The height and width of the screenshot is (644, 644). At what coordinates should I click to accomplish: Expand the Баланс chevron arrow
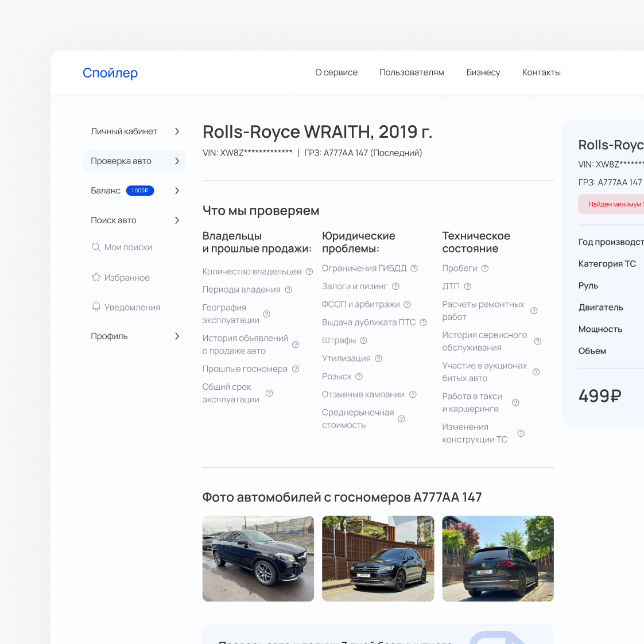click(x=177, y=191)
